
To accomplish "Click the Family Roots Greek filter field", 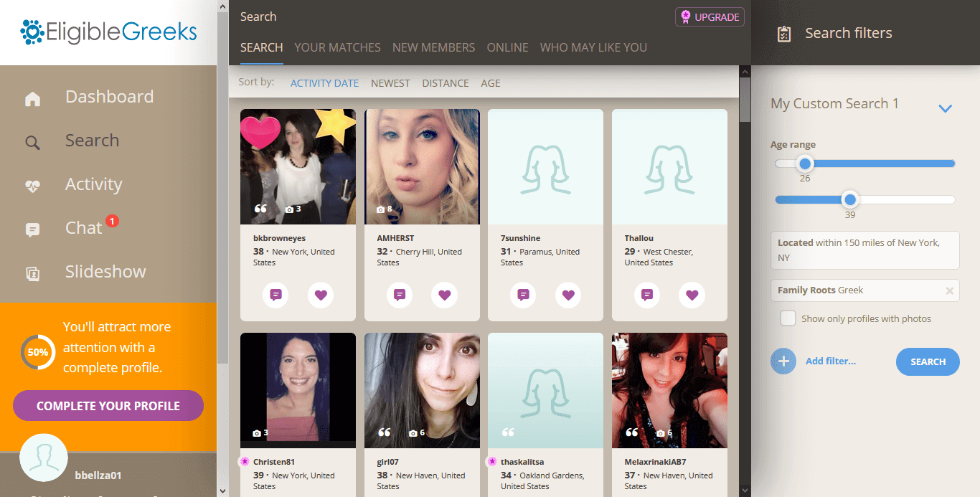I will point(865,290).
